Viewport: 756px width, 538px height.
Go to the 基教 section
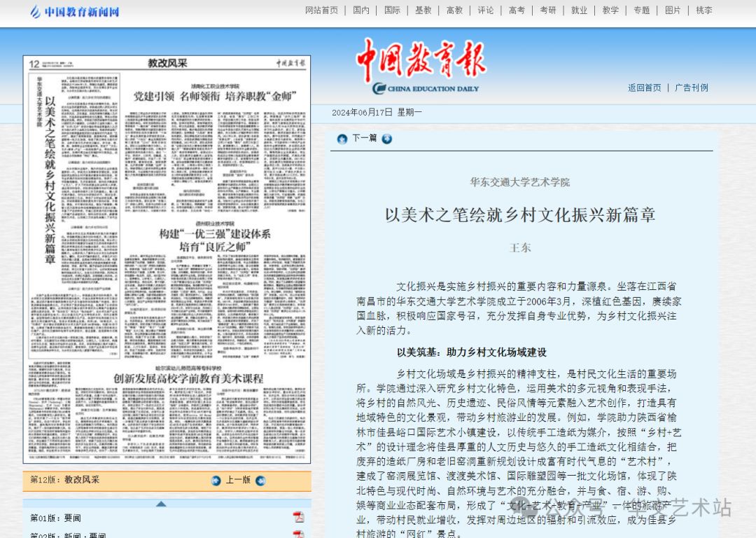[x=423, y=10]
